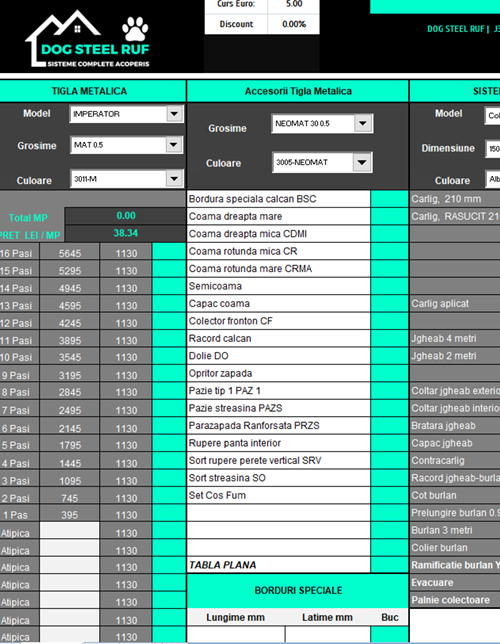The image size is (500, 644).
Task: Expand the Grosime MAT 0.5 dropdown
Action: point(174,145)
